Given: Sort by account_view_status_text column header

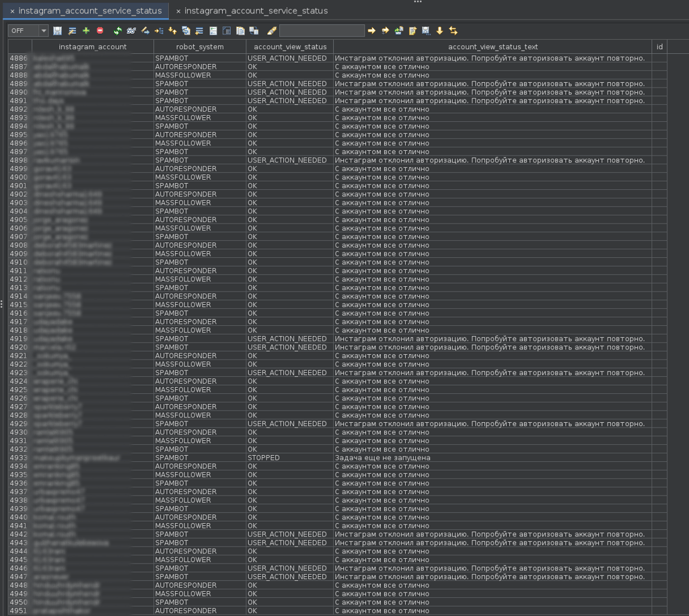Looking at the screenshot, I should pos(493,46).
